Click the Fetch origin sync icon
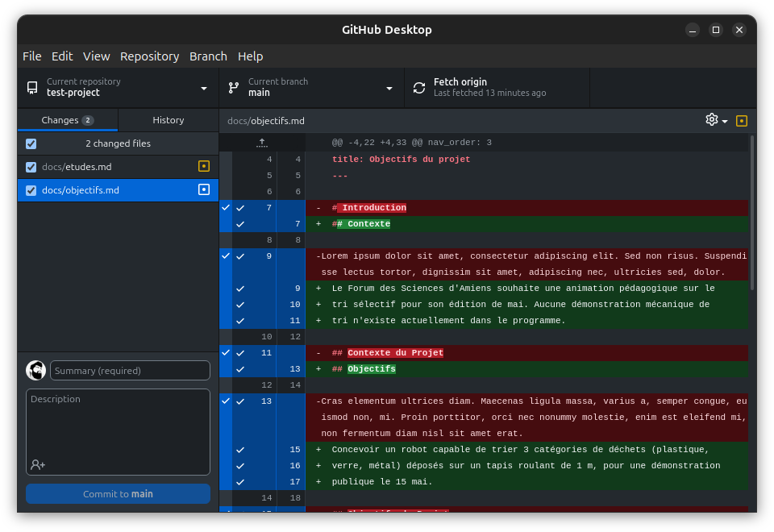Image resolution: width=774 pixels, height=532 pixels. coord(419,88)
